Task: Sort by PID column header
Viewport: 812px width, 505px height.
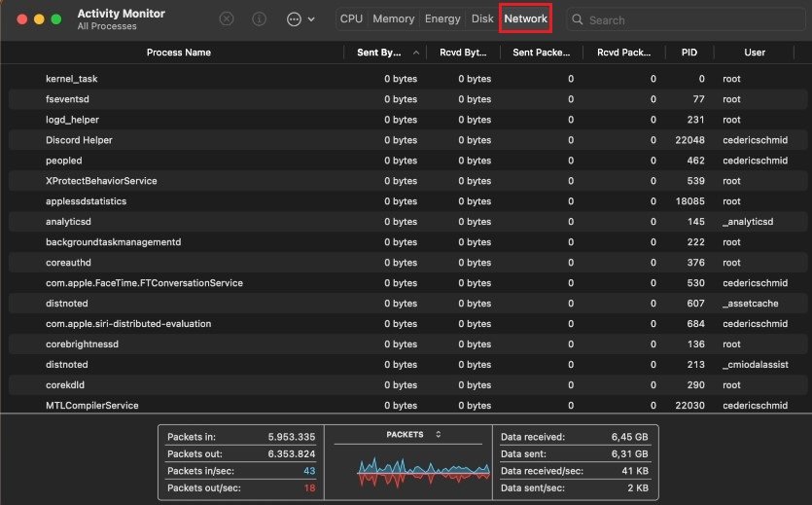Action: [689, 53]
